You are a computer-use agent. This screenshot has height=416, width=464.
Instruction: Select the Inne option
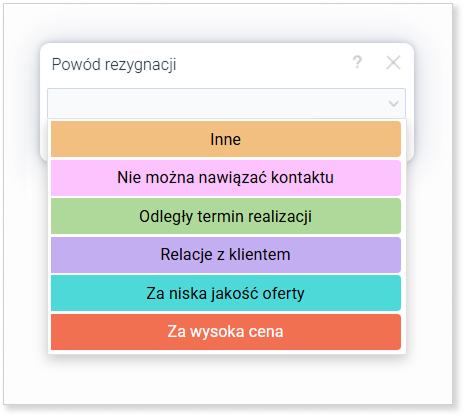226,139
